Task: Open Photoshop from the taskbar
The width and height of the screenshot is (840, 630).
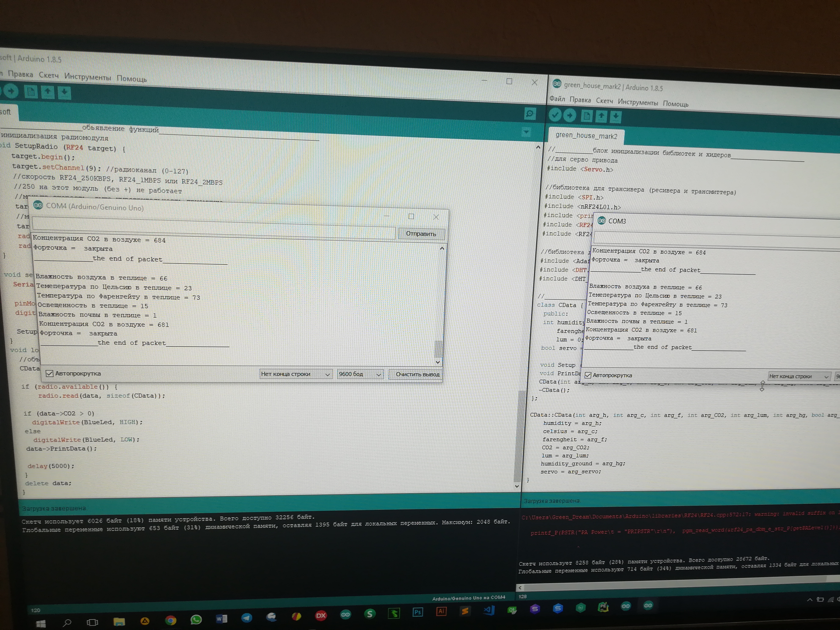Action: pyautogui.click(x=417, y=612)
